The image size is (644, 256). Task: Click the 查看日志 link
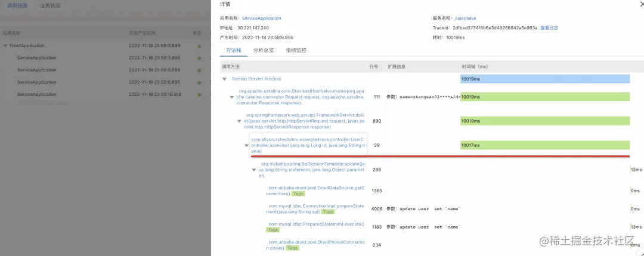[x=549, y=27]
